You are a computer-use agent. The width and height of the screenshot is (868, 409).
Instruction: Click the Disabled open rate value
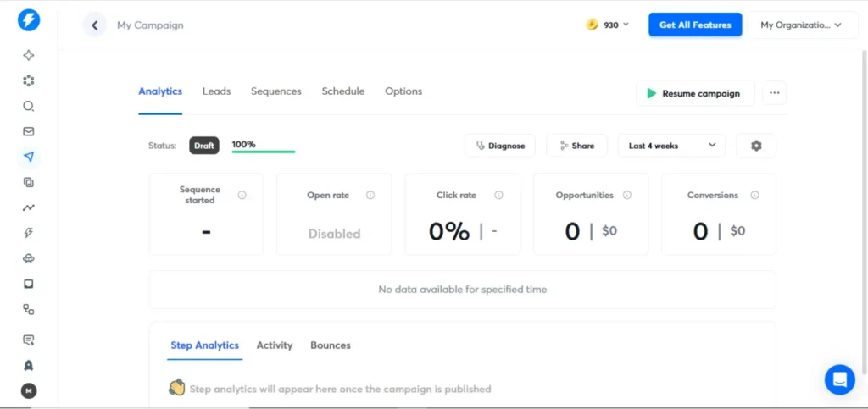click(334, 234)
